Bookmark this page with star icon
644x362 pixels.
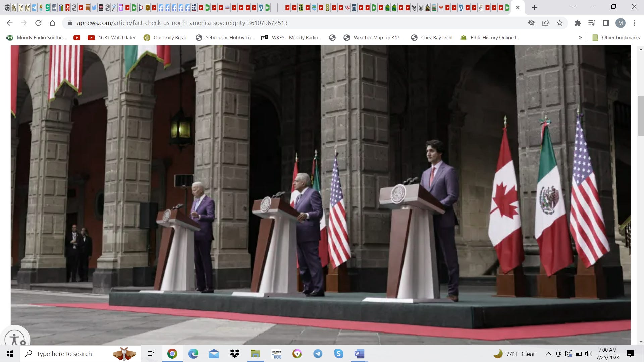[559, 23]
